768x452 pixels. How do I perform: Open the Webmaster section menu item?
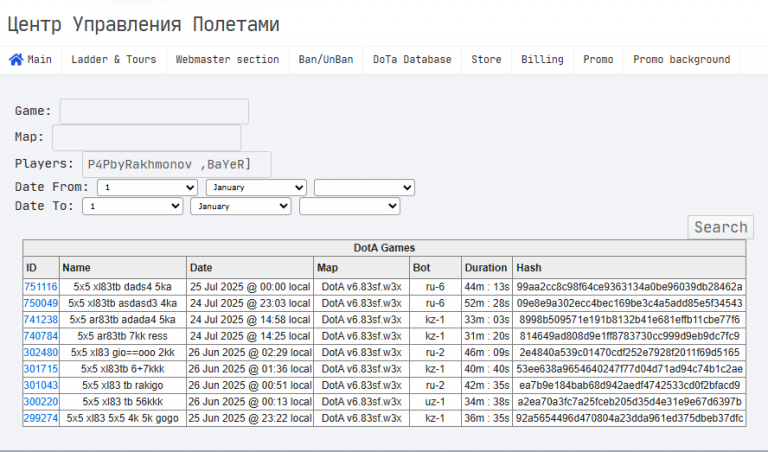[227, 60]
